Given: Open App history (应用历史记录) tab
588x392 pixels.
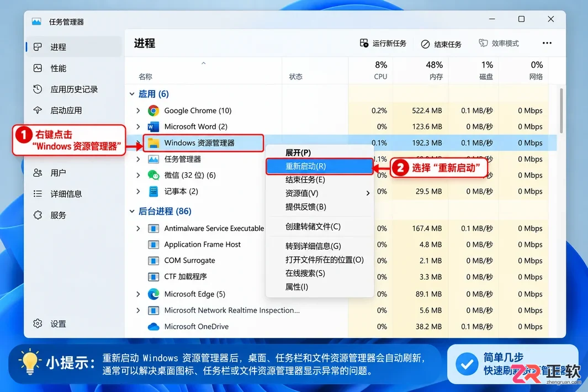Looking at the screenshot, I should 74,89.
